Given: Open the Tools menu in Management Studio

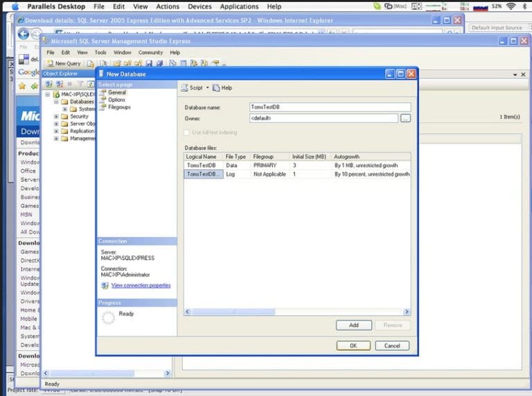Looking at the screenshot, I should click(x=100, y=52).
